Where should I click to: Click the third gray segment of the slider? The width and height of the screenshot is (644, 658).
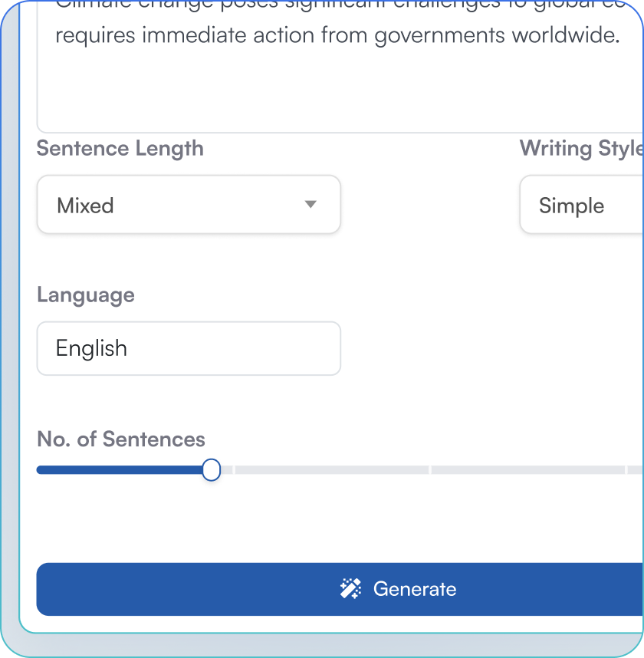[527, 470]
